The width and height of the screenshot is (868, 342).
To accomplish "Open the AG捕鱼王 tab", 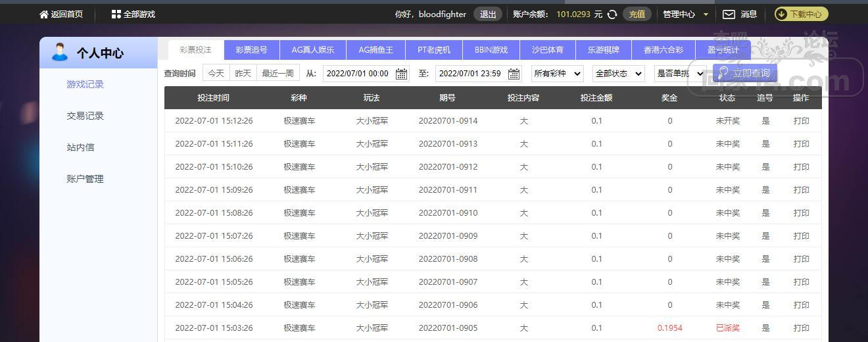I will [x=375, y=50].
